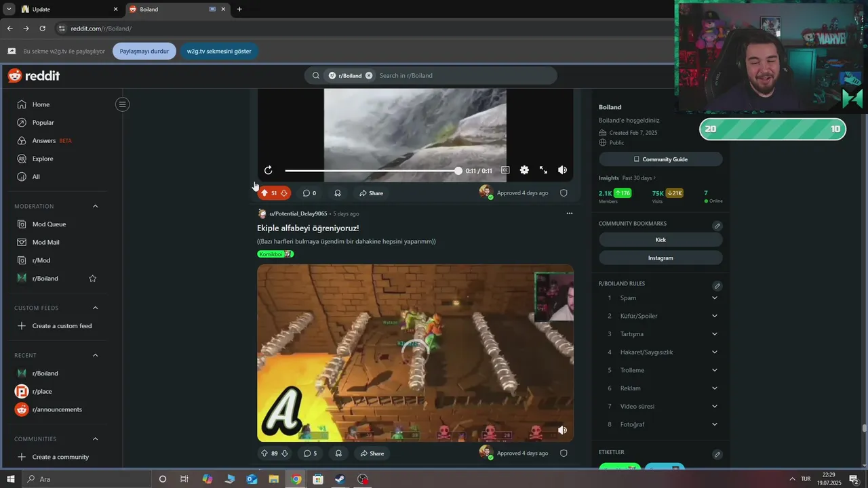Open r/place from Recent list
Viewport: 868px width, 488px height.
pyautogui.click(x=42, y=392)
